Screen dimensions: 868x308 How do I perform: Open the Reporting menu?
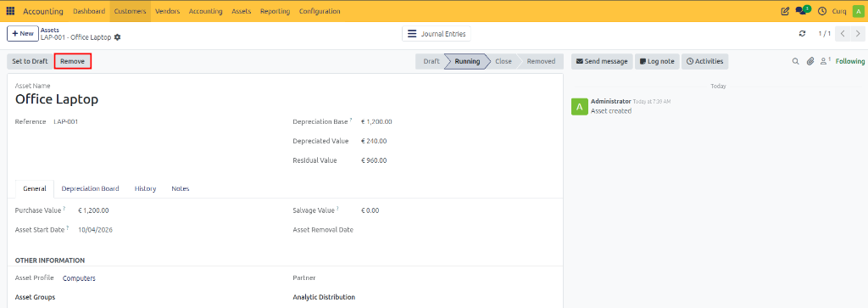(x=275, y=11)
